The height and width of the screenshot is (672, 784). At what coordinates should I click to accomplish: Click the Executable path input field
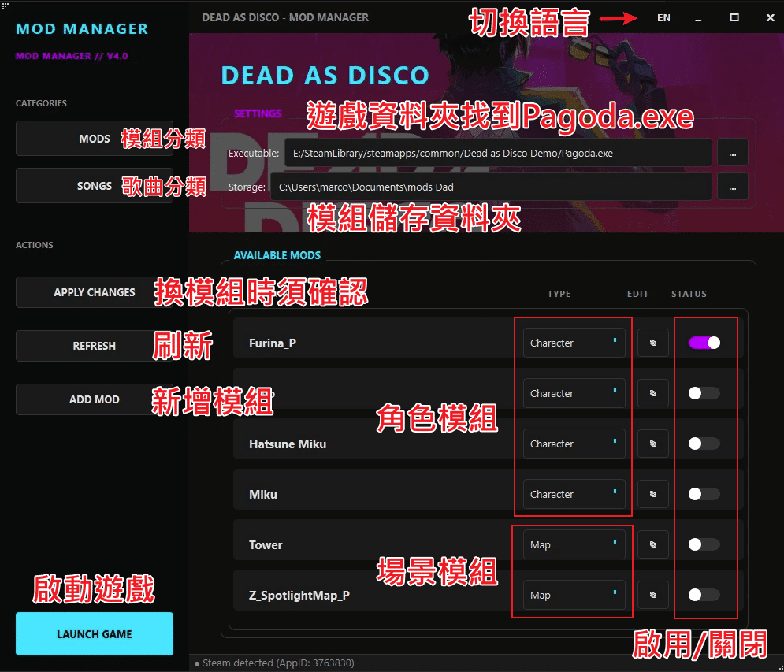click(x=498, y=153)
